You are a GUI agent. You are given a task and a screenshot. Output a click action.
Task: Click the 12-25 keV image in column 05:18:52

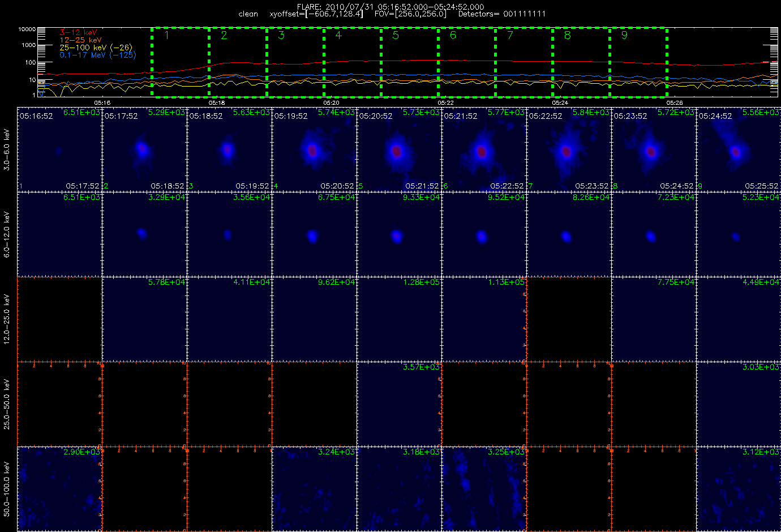click(x=230, y=319)
